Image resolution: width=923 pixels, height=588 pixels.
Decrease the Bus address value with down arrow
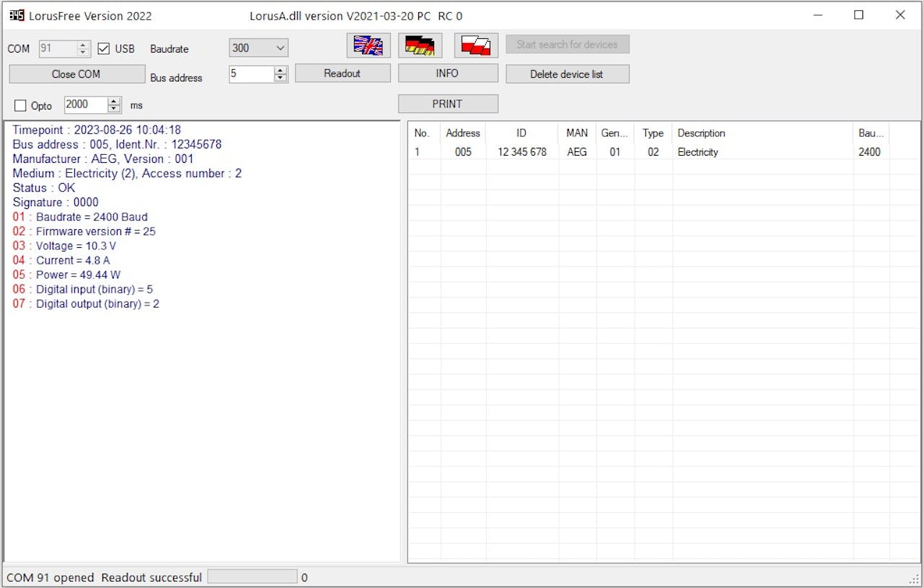click(x=281, y=78)
